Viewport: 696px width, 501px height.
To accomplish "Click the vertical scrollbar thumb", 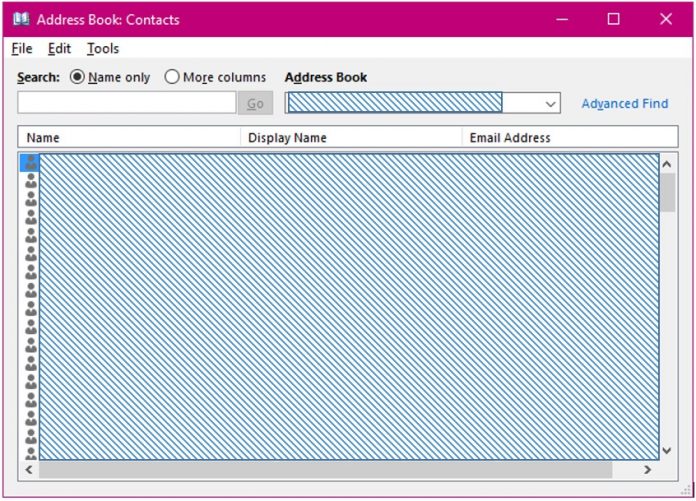I will (667, 192).
